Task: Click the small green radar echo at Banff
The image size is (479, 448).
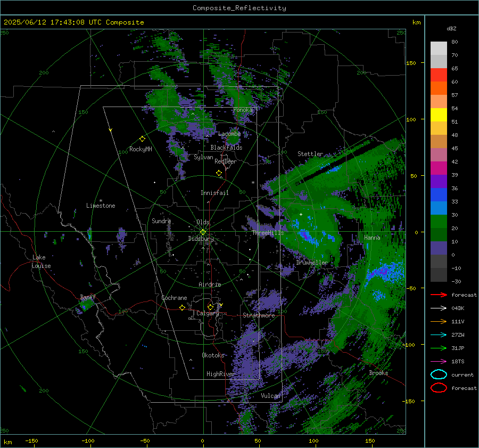Action: (x=87, y=305)
